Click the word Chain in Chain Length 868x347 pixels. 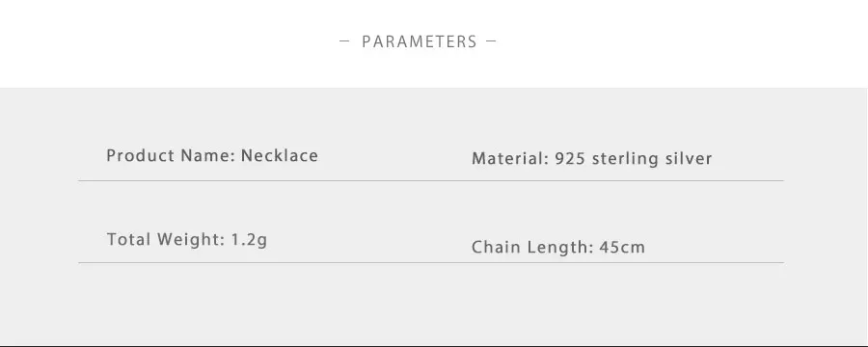pos(496,247)
